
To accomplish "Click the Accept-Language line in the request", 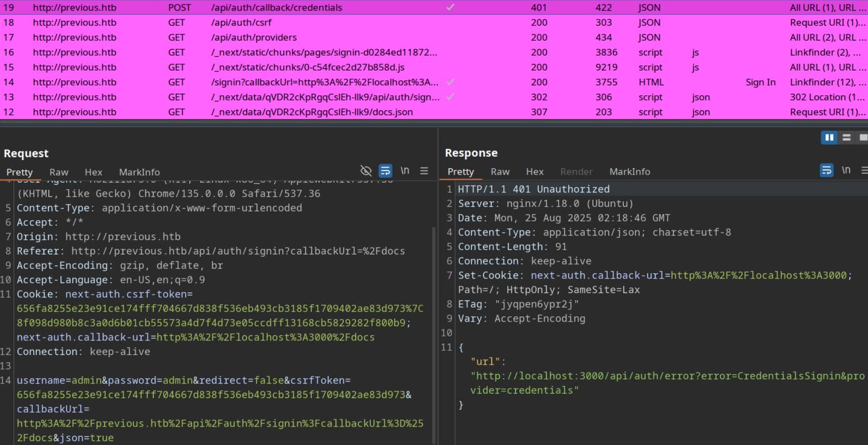I will (111, 280).
